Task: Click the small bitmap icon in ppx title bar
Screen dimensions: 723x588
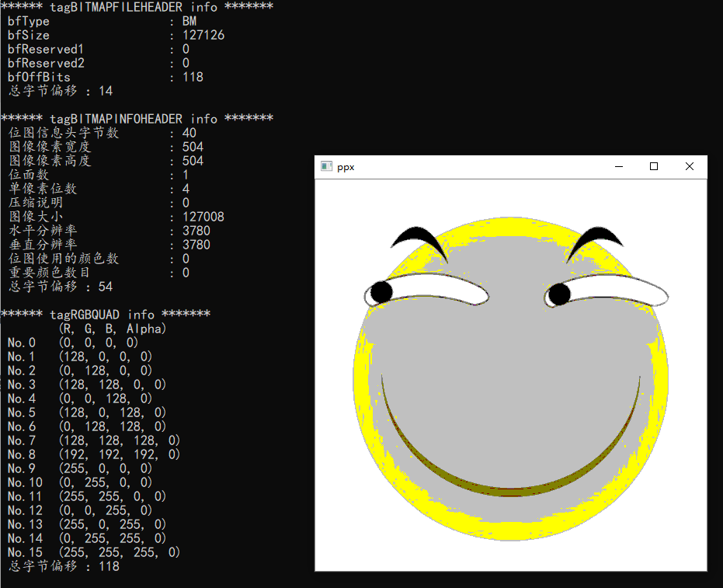Action: [326, 166]
